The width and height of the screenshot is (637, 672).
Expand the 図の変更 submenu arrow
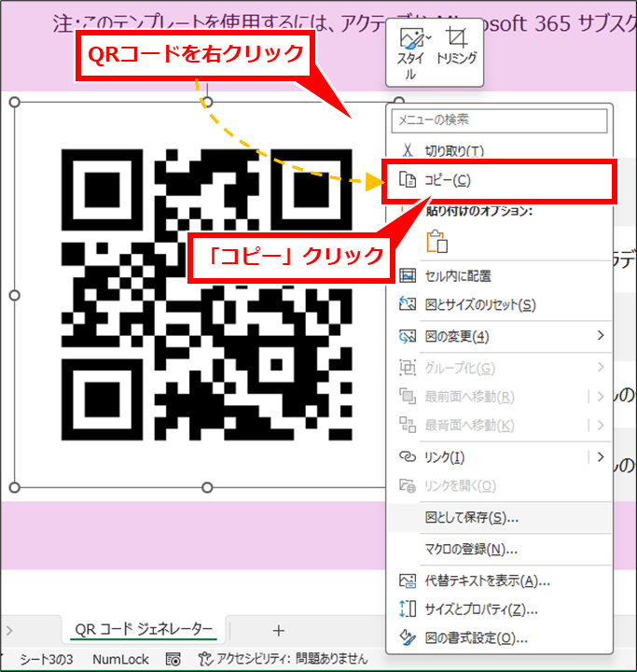[x=601, y=336]
